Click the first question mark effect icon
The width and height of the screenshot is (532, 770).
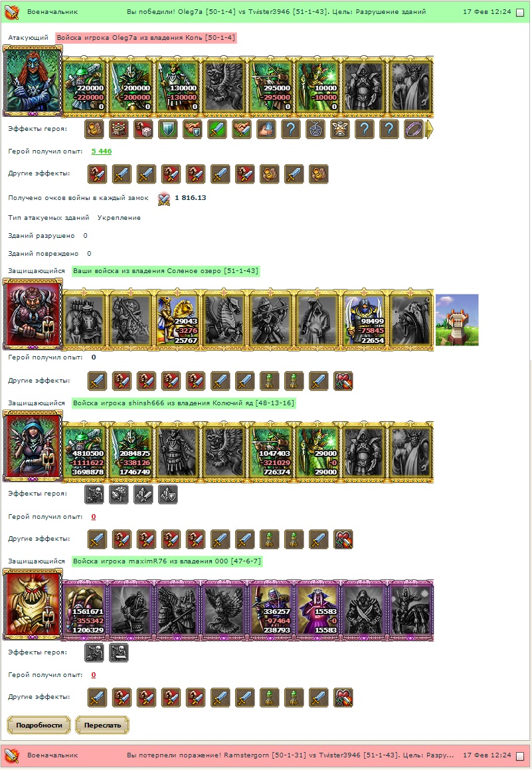pos(290,130)
